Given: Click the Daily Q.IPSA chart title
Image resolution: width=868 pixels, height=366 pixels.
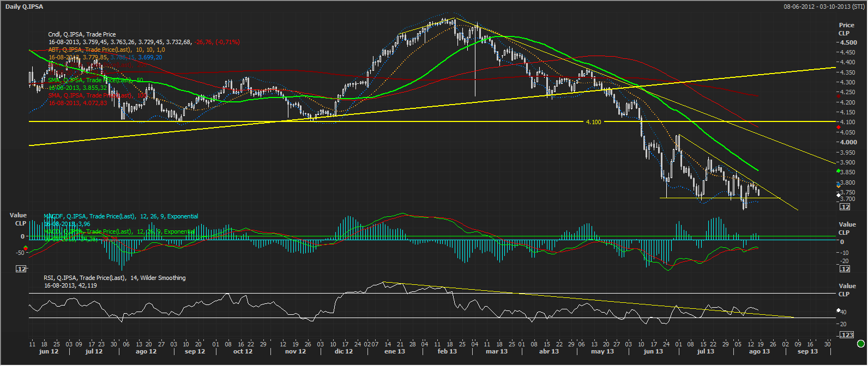Looking at the screenshot, I should 25,7.
